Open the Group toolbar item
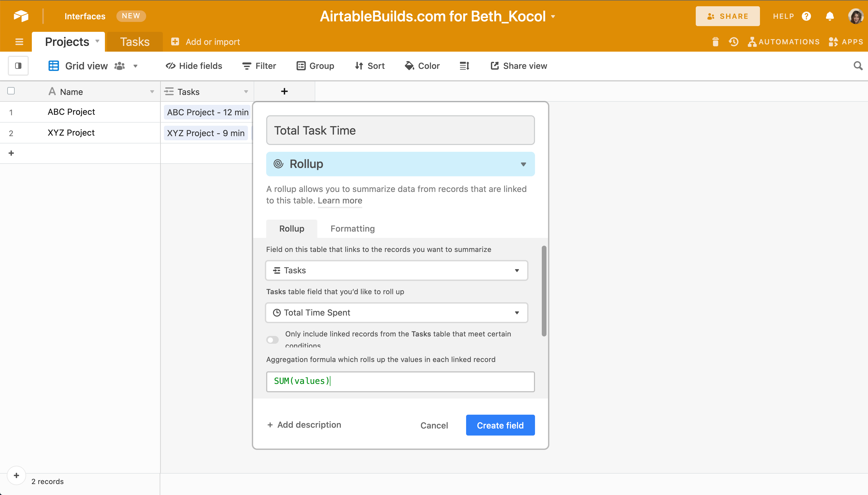 [315, 66]
